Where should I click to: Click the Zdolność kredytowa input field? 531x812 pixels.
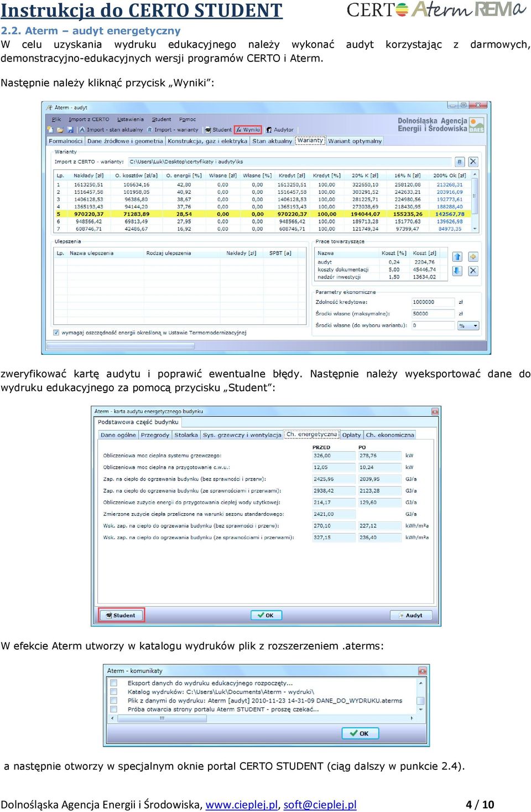(433, 302)
